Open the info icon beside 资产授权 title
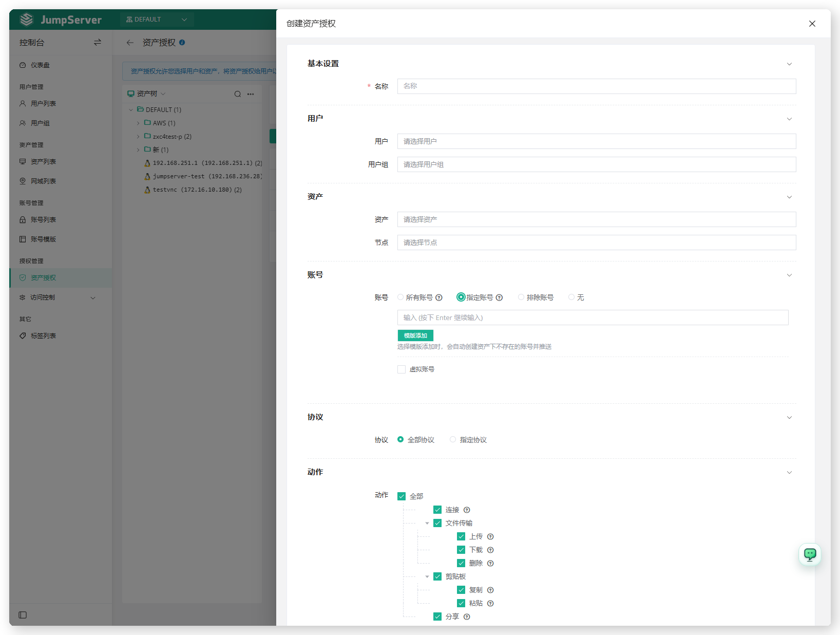Screen dimensions: 840x635 (x=182, y=43)
